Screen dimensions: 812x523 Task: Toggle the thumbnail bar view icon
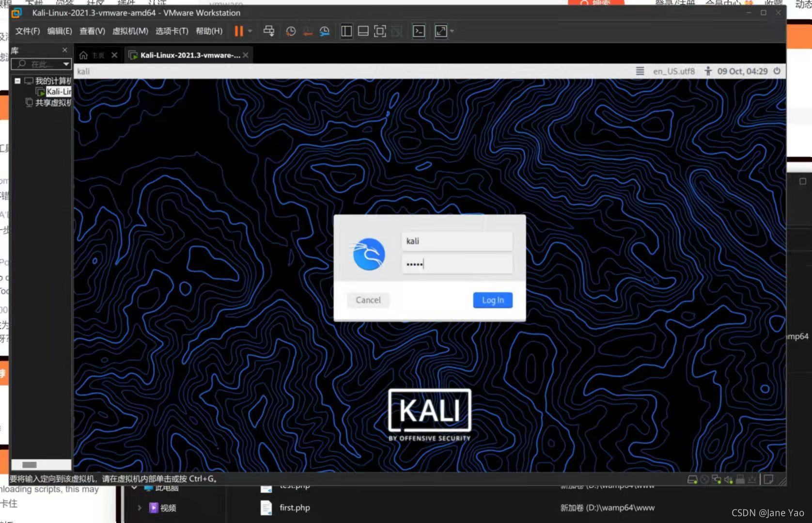[x=363, y=32]
